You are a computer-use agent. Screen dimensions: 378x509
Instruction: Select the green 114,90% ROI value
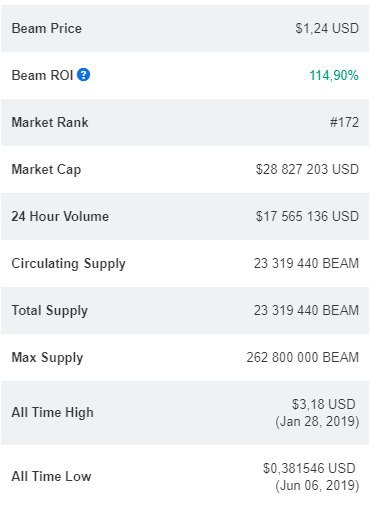(x=334, y=75)
